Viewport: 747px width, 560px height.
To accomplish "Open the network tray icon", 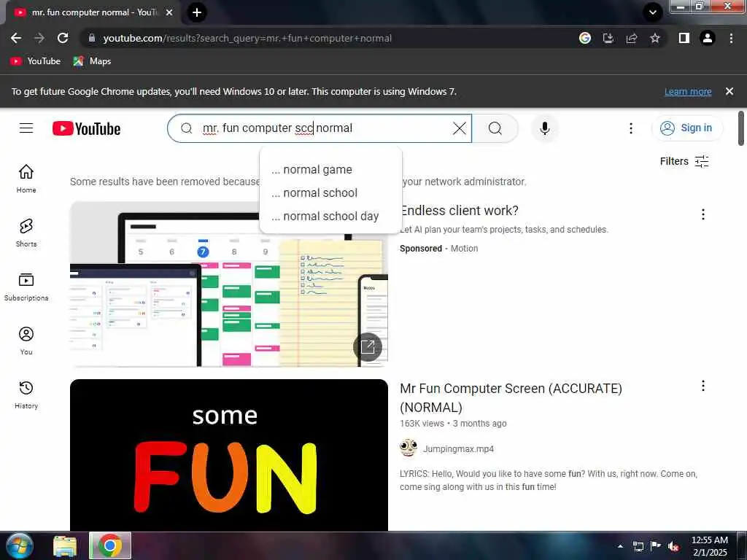I will click(x=638, y=546).
